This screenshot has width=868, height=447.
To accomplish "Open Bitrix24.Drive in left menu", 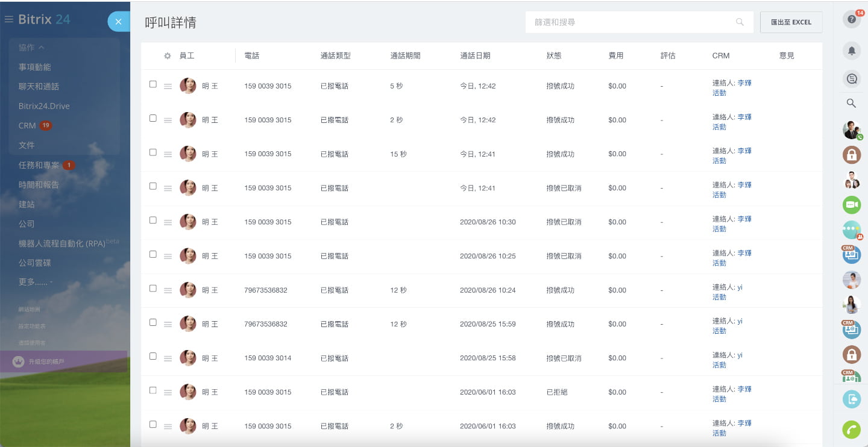I will 44,106.
